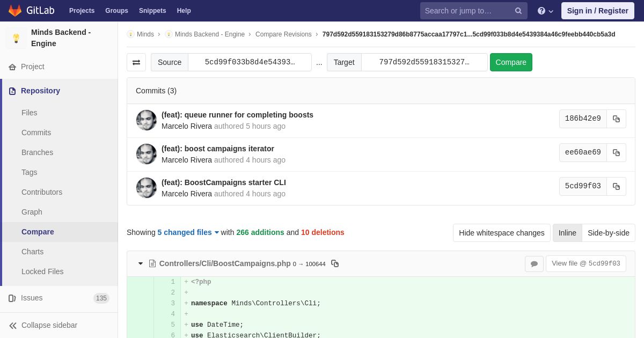The width and height of the screenshot is (644, 338).
Task: Click commit hash ee60ae69 label
Action: tap(583, 152)
